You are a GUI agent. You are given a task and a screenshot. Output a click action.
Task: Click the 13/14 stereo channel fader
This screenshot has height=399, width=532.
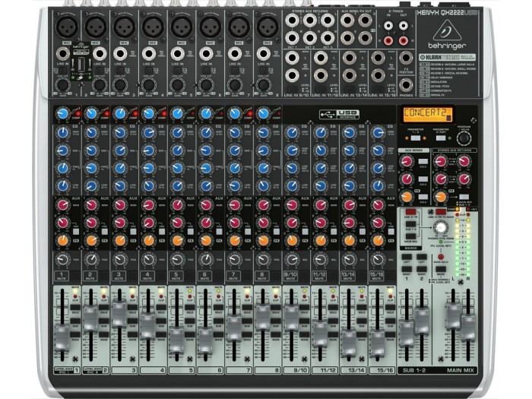point(348,342)
